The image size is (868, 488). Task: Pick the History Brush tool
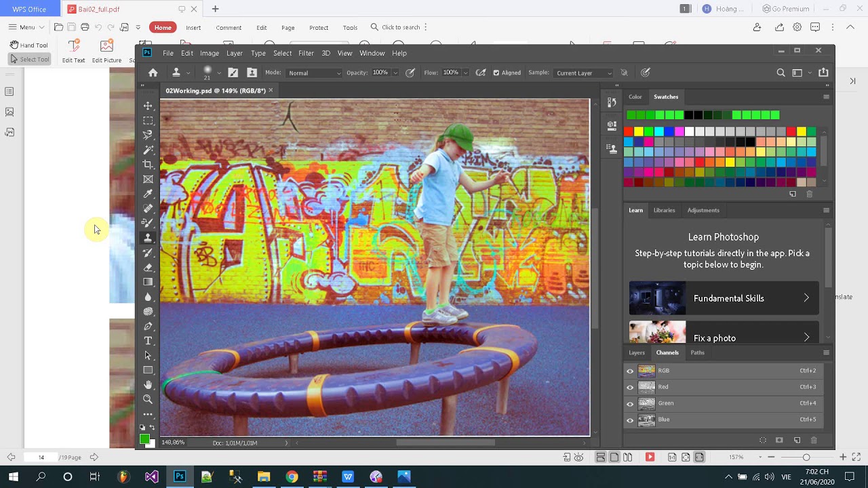[148, 253]
